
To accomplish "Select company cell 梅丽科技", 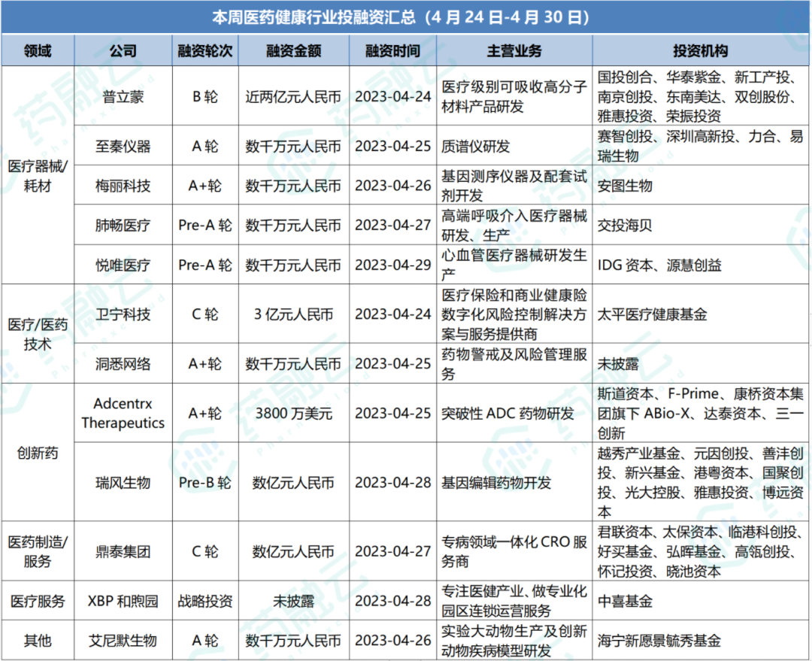I will pos(123,185).
